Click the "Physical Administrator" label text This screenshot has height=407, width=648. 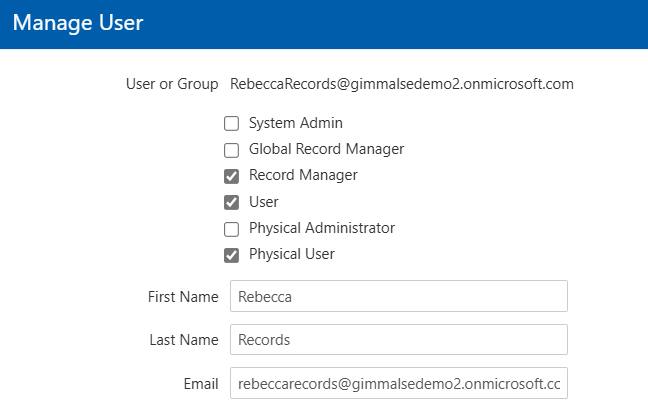click(321, 228)
